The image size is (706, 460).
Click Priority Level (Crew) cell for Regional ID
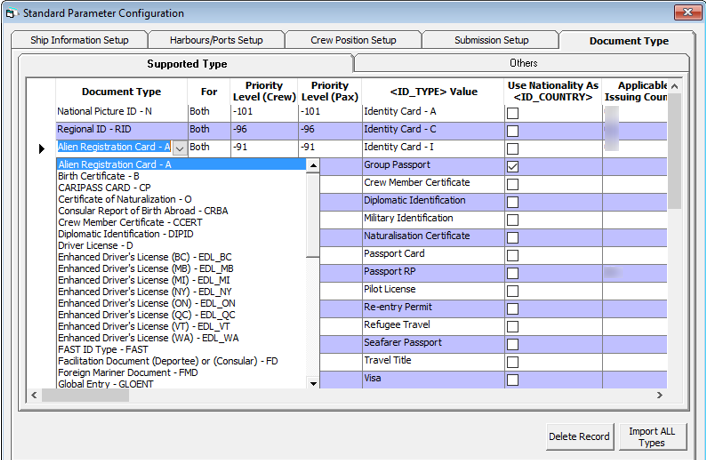click(263, 130)
